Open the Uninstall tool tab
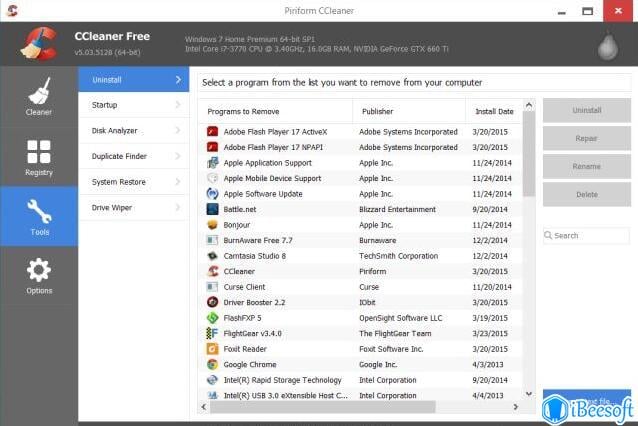Screen dimensions: 638x426 coord(134,80)
